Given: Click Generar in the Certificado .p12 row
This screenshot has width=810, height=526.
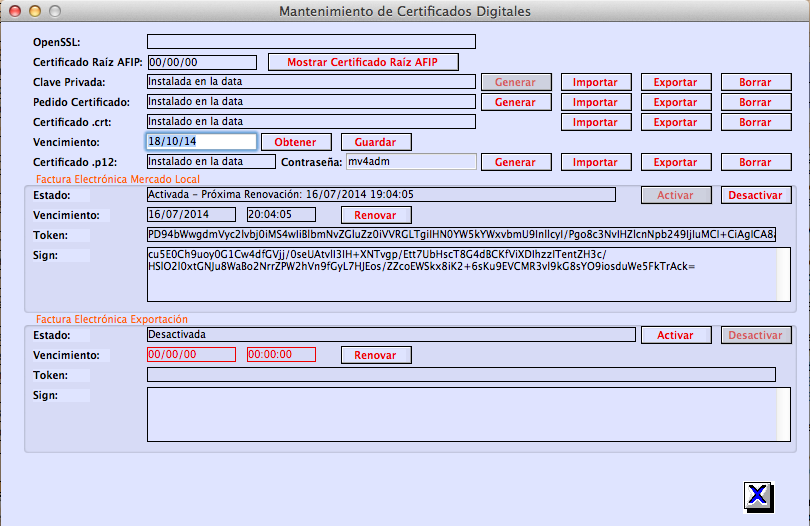Looking at the screenshot, I should [516, 162].
